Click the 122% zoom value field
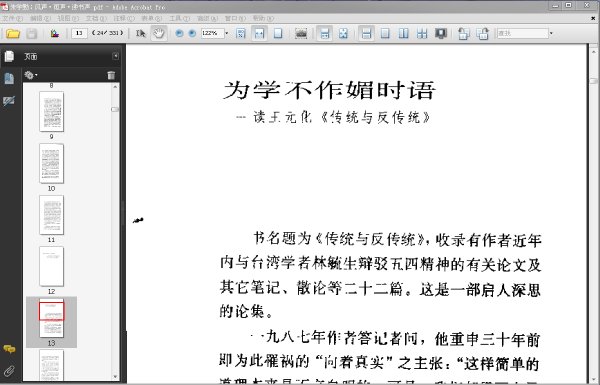The height and width of the screenshot is (385, 600). [212, 33]
